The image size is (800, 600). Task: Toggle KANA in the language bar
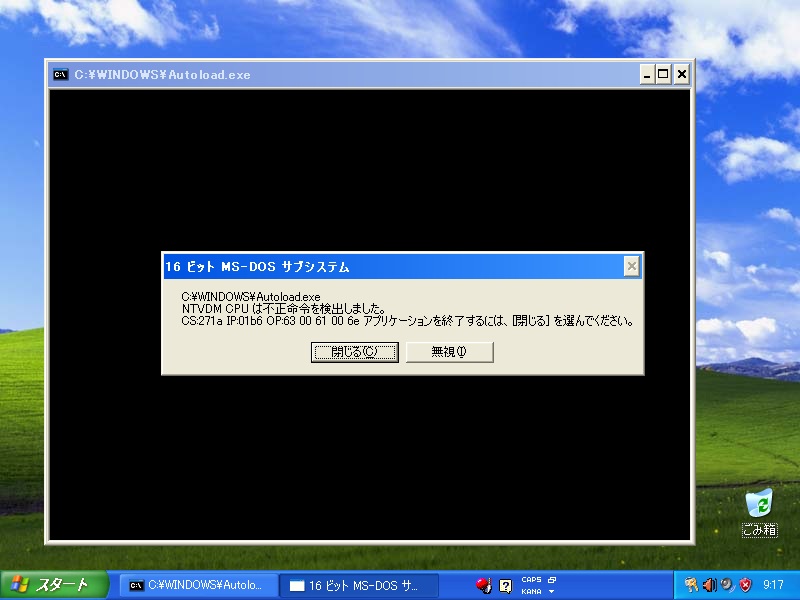point(531,591)
